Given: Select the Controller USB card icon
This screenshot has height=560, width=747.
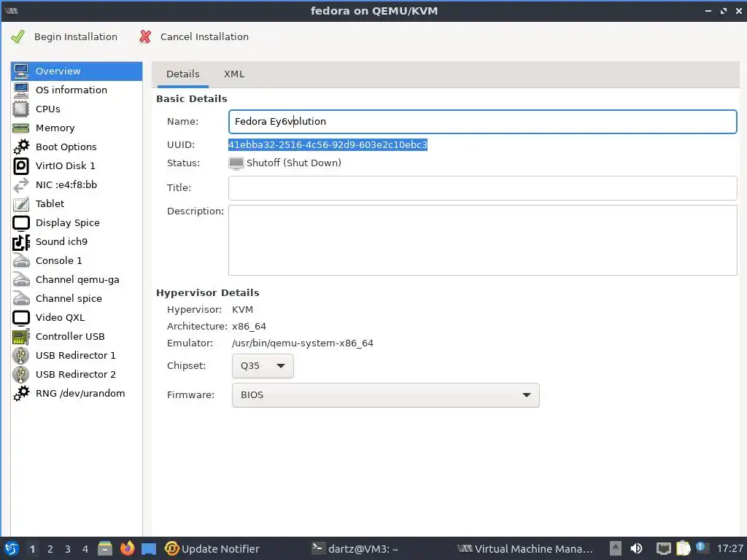Looking at the screenshot, I should point(21,337).
